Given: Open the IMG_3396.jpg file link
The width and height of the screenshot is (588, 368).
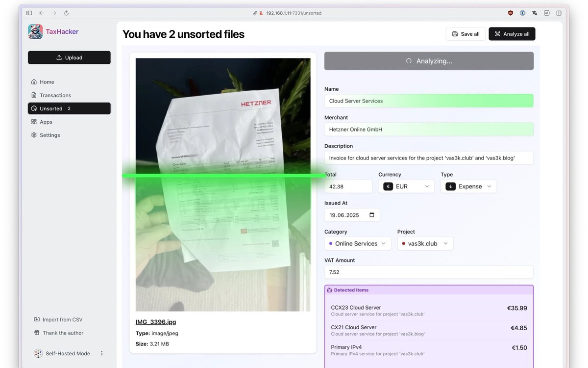Looking at the screenshot, I should click(156, 322).
